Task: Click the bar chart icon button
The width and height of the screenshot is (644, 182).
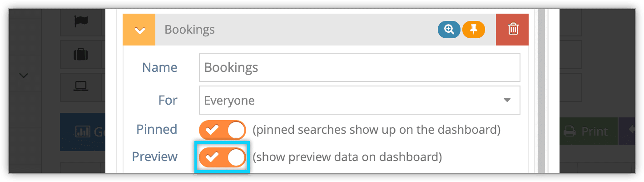Action: [x=83, y=132]
